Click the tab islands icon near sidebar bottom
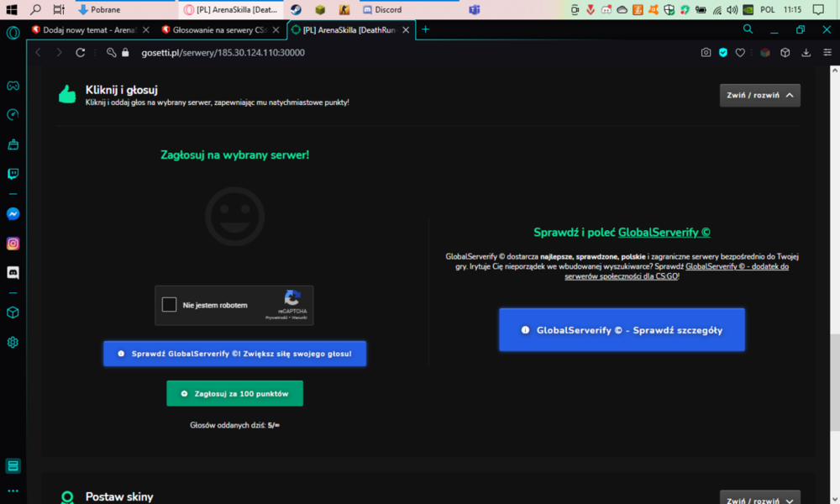Screen dimensions: 840x504 (x=13, y=466)
